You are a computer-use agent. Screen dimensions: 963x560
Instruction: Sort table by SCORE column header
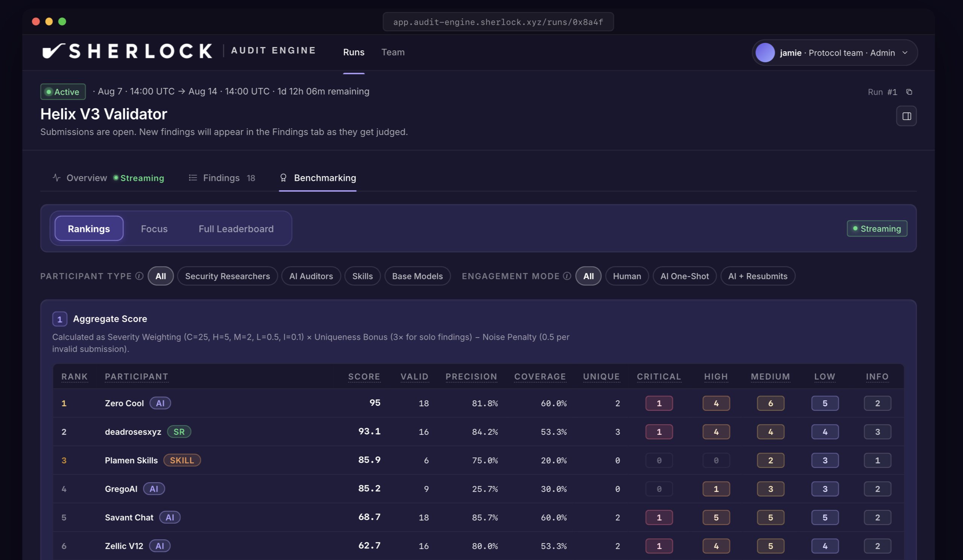pyautogui.click(x=364, y=377)
